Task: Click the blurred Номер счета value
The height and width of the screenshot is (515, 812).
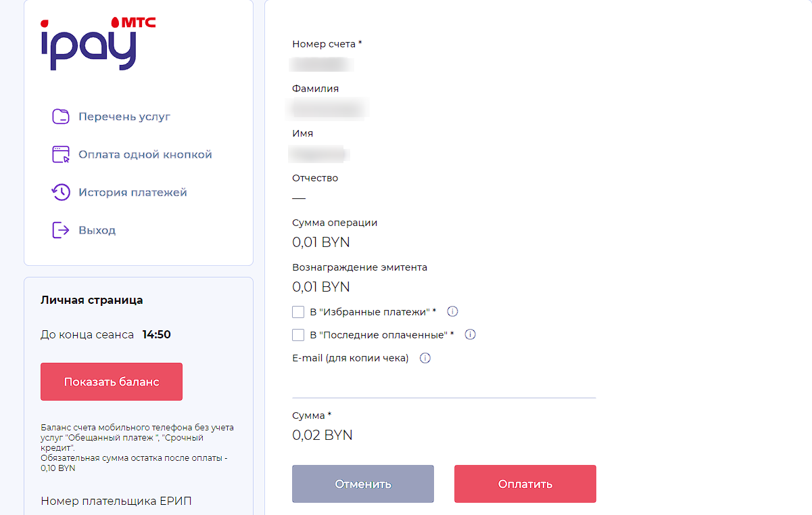Action: click(x=321, y=64)
